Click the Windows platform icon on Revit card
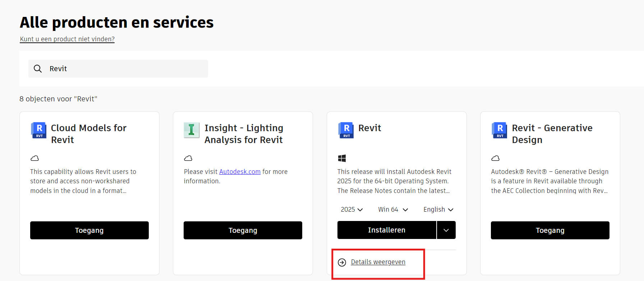644x281 pixels. click(342, 158)
